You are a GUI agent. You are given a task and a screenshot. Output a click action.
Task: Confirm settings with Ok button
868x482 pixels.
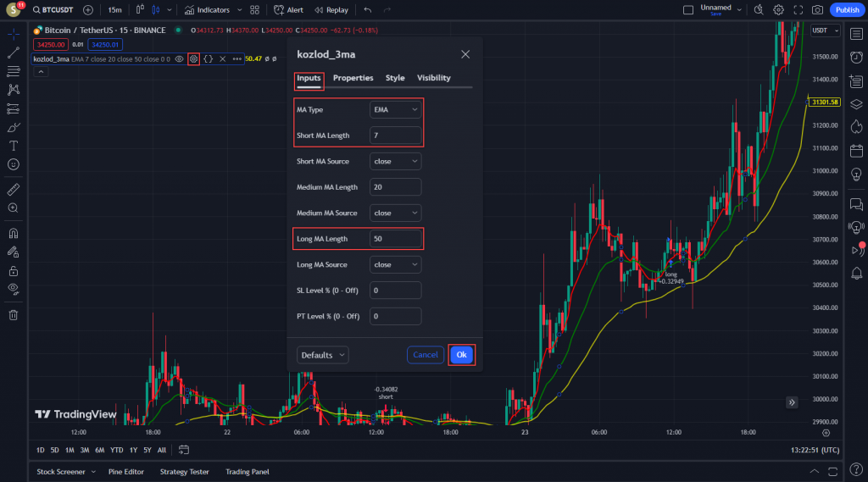(461, 355)
